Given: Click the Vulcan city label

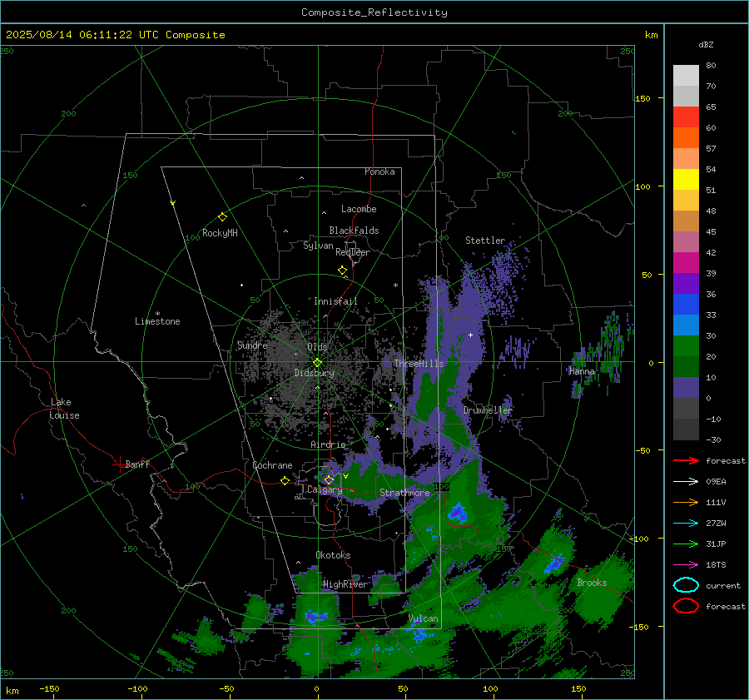Looking at the screenshot, I should pos(424,618).
